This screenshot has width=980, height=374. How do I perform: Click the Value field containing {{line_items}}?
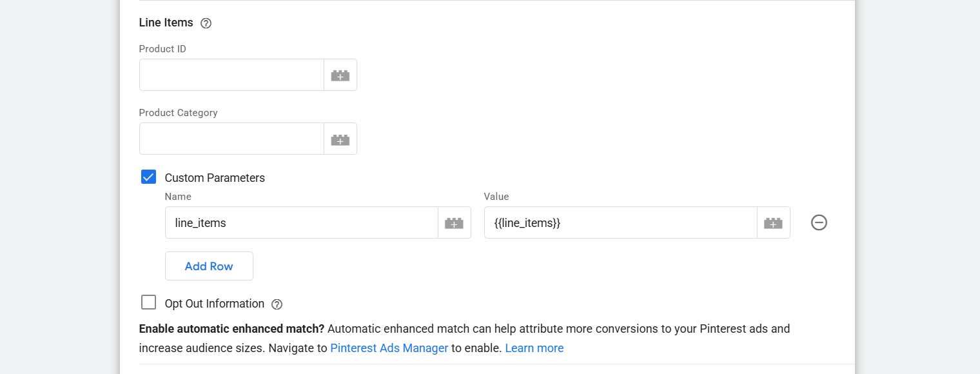coord(620,223)
